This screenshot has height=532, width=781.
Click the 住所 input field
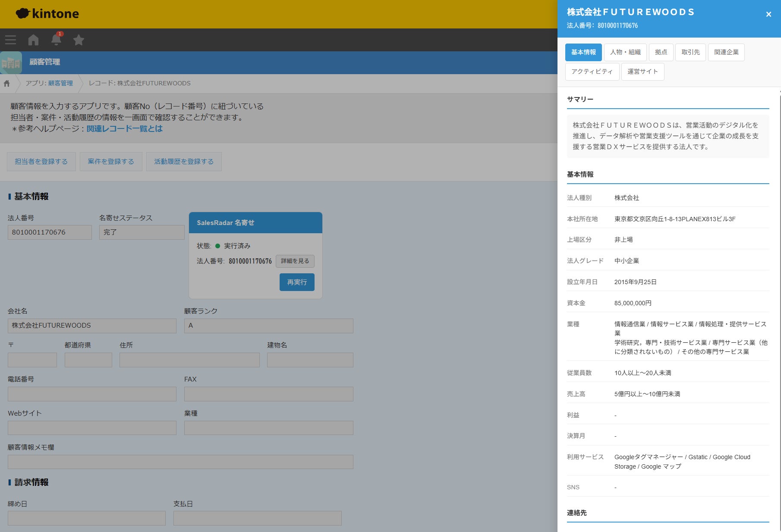point(189,360)
